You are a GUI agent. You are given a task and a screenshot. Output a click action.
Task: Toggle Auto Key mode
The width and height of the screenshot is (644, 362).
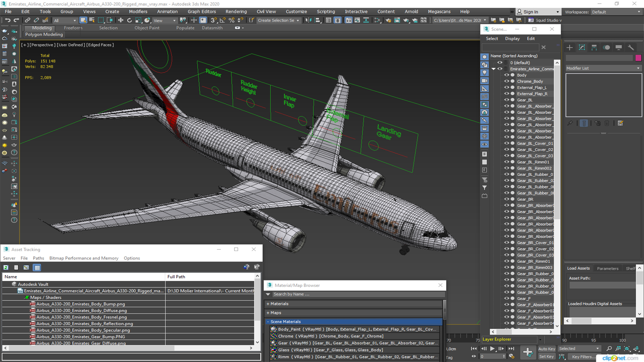(x=547, y=349)
